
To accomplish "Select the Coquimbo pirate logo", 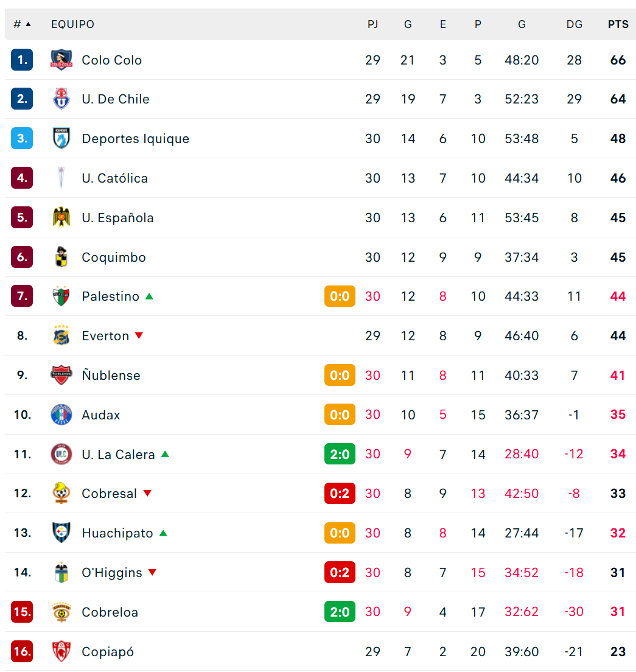I will tap(61, 257).
